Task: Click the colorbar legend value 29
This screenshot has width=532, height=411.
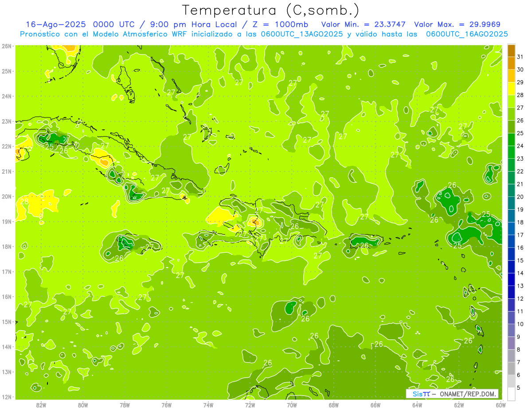Action: click(520, 82)
